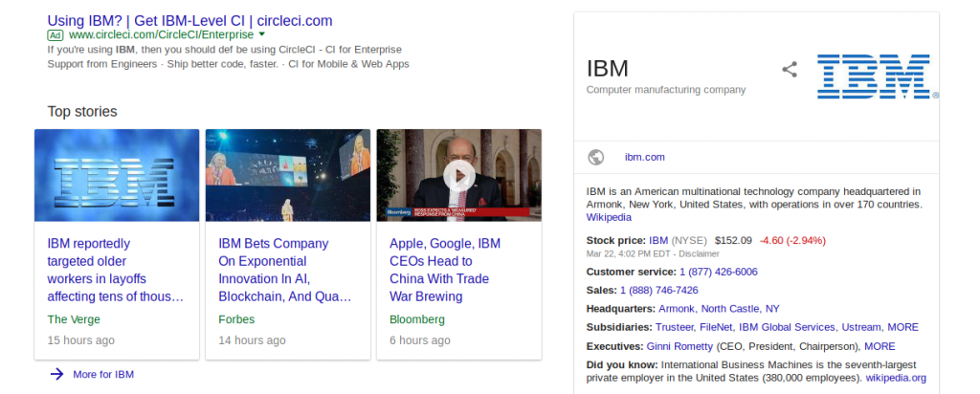Click the blue IBM logo story thumbnail
This screenshot has height=394, width=980.
[x=117, y=175]
